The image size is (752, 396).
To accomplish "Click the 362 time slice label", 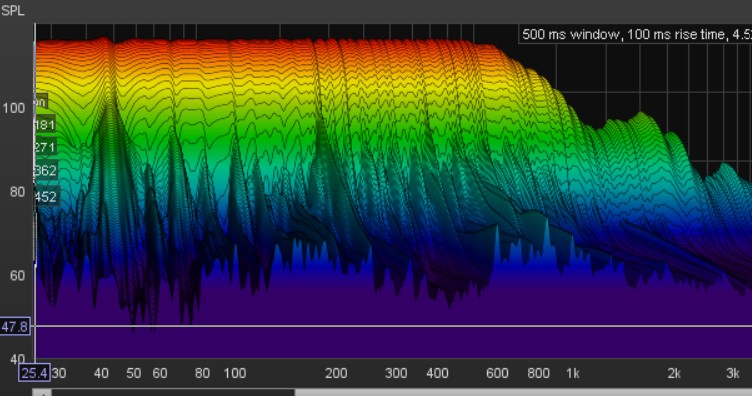I will pos(46,170).
